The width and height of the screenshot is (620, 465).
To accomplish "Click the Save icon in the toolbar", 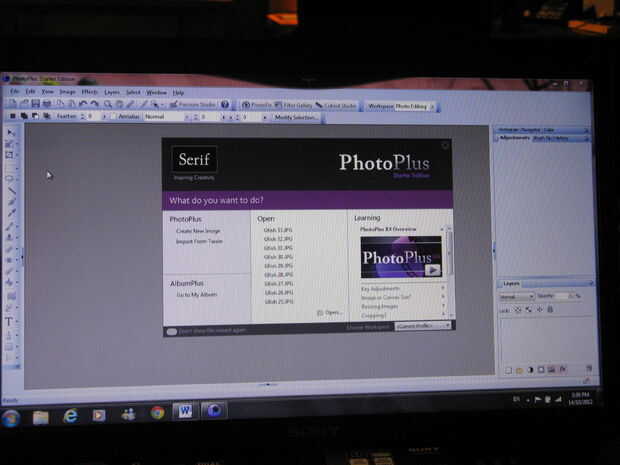I will click(x=36, y=104).
